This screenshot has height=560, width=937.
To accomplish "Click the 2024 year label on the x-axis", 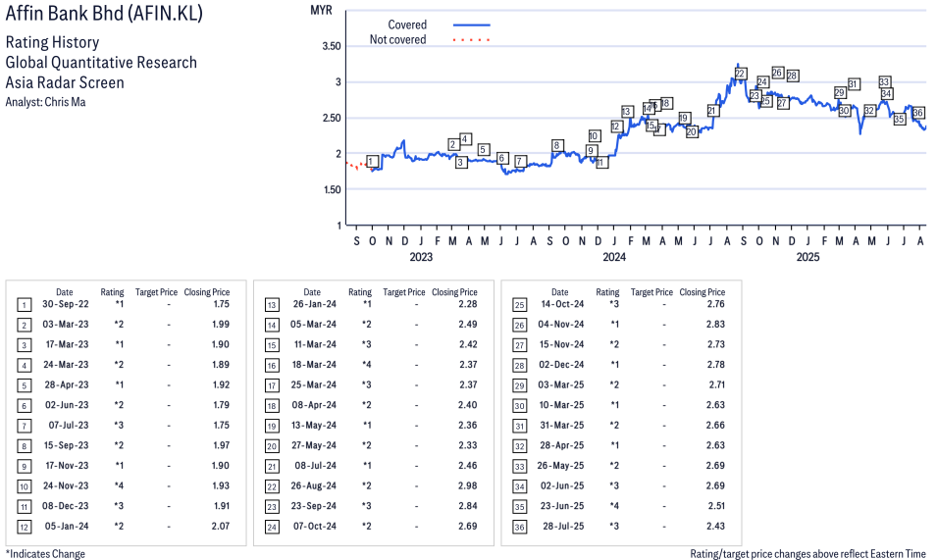I will tap(614, 257).
